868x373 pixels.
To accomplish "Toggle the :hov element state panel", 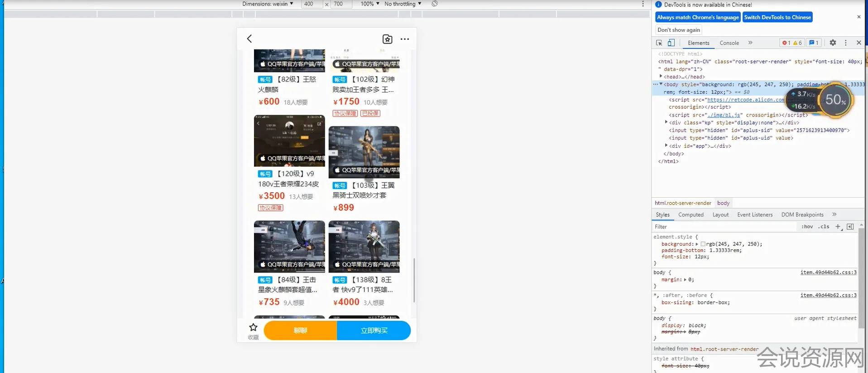I will point(807,227).
